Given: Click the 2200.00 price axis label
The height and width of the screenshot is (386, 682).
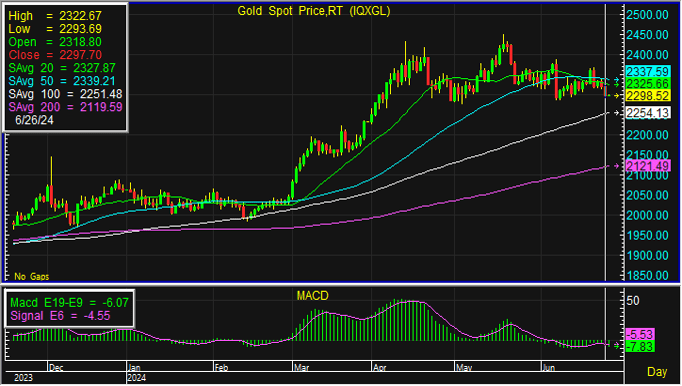Looking at the screenshot, I should pos(648,135).
